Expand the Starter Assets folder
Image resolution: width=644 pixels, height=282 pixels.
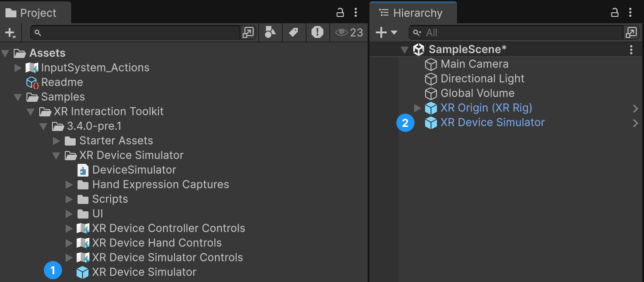(x=57, y=141)
